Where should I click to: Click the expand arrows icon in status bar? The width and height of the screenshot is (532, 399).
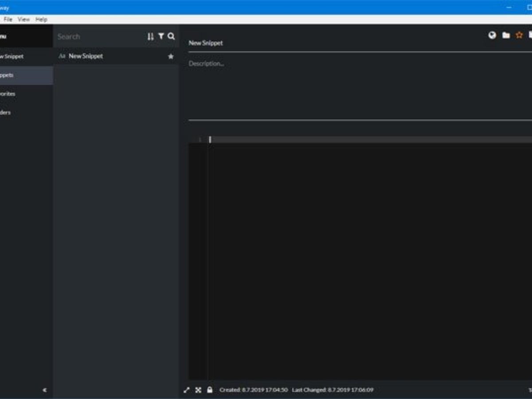187,390
